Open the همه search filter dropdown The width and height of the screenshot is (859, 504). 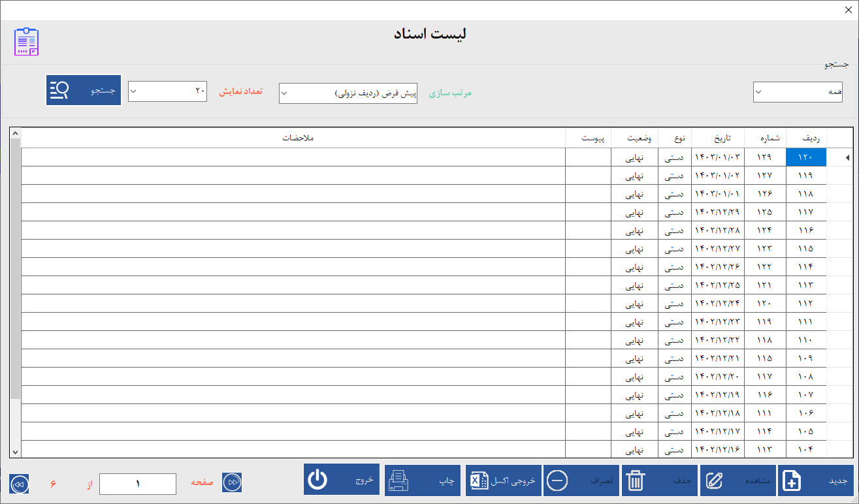point(798,92)
